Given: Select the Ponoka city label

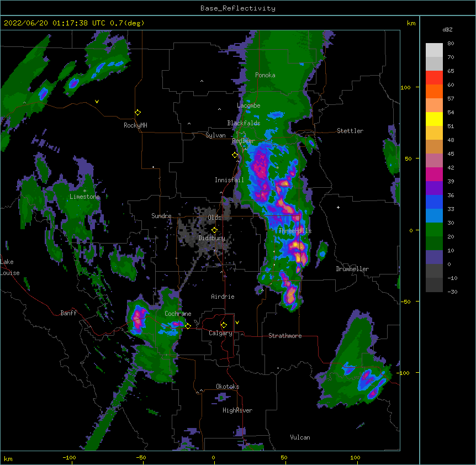Looking at the screenshot, I should tap(265, 75).
